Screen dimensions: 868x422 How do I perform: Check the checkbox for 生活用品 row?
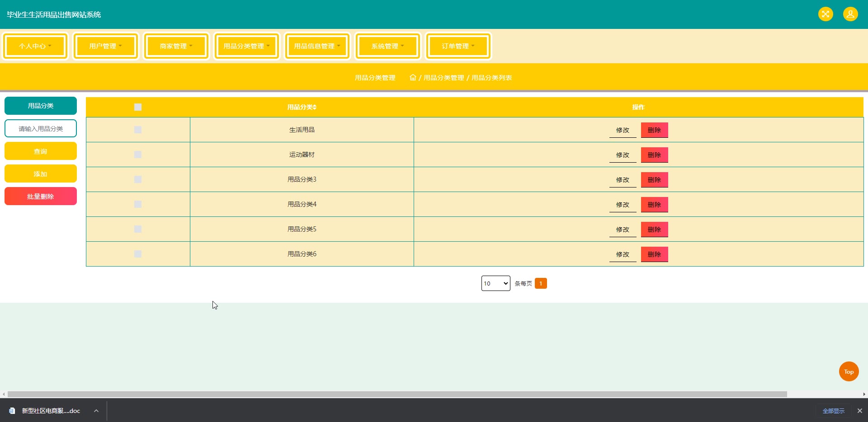138,130
